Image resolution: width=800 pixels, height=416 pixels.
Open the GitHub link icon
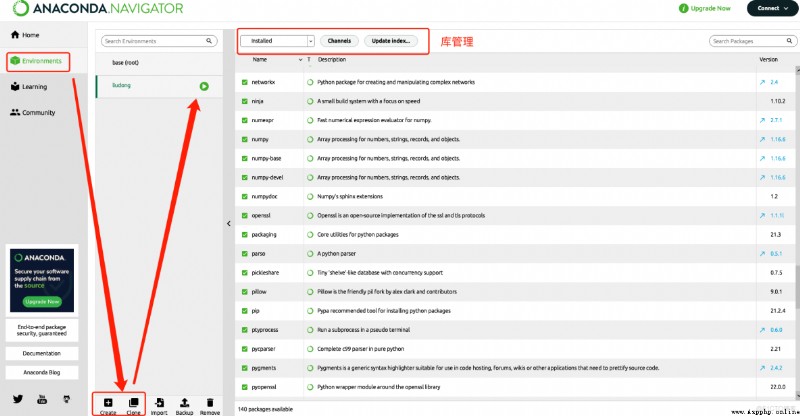[x=66, y=399]
